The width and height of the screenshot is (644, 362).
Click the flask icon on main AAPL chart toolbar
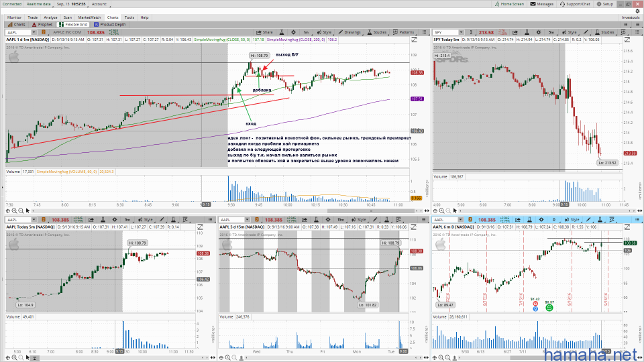pos(282,32)
